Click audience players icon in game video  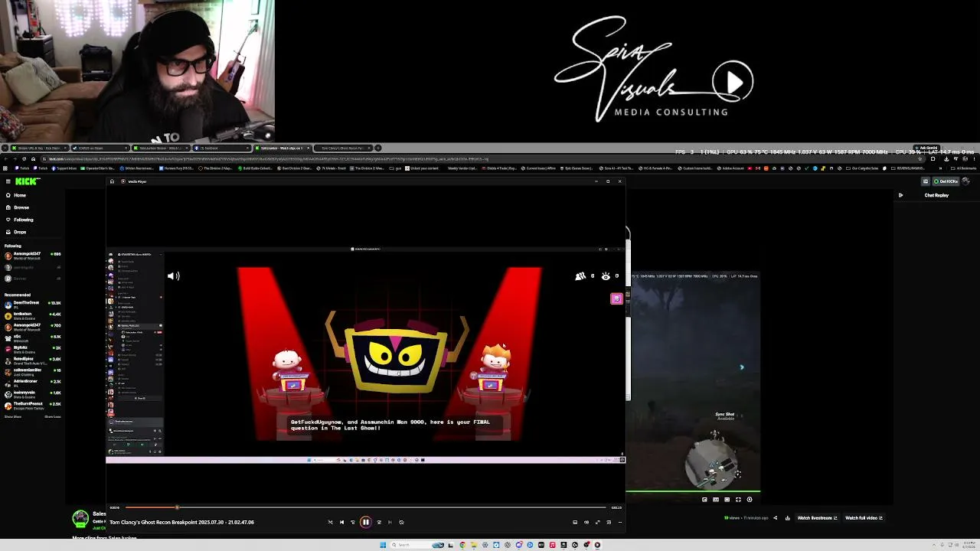point(580,276)
